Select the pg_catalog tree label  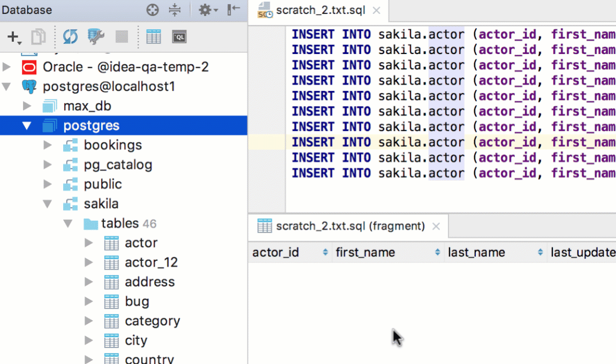118,165
